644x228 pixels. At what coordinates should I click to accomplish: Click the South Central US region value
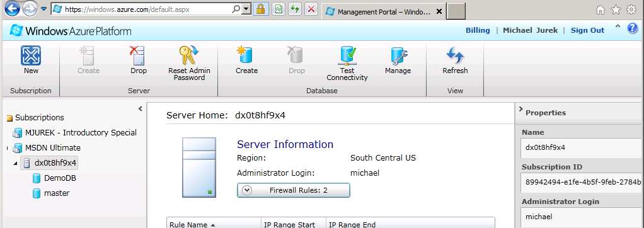382,157
